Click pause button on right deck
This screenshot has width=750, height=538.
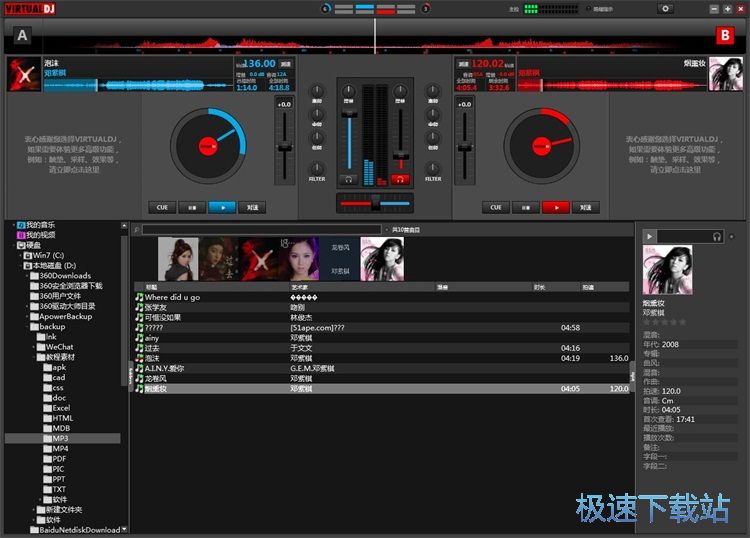pyautogui.click(x=526, y=208)
